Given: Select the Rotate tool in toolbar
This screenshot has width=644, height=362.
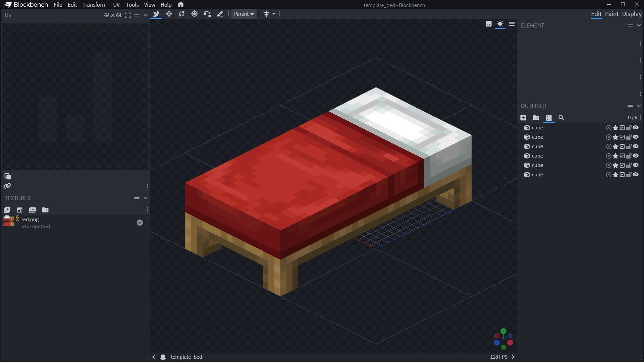Looking at the screenshot, I should coord(182,14).
